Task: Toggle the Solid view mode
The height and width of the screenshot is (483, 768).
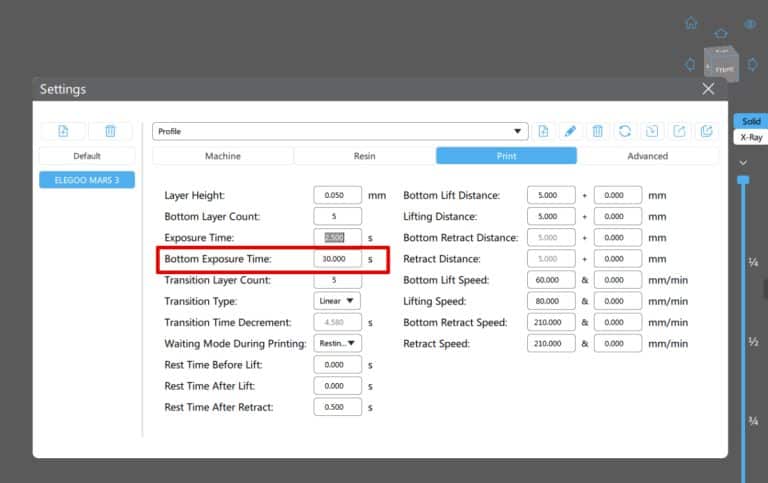Action: click(751, 121)
